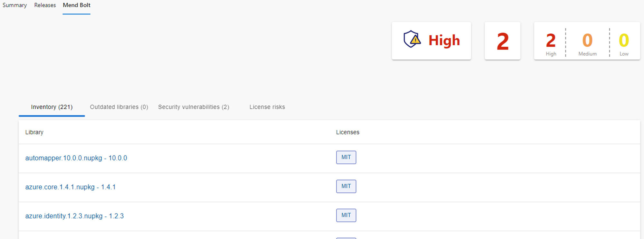This screenshot has height=239, width=644.
Task: Open Security vulnerabilities (2) tab
Action: (194, 107)
